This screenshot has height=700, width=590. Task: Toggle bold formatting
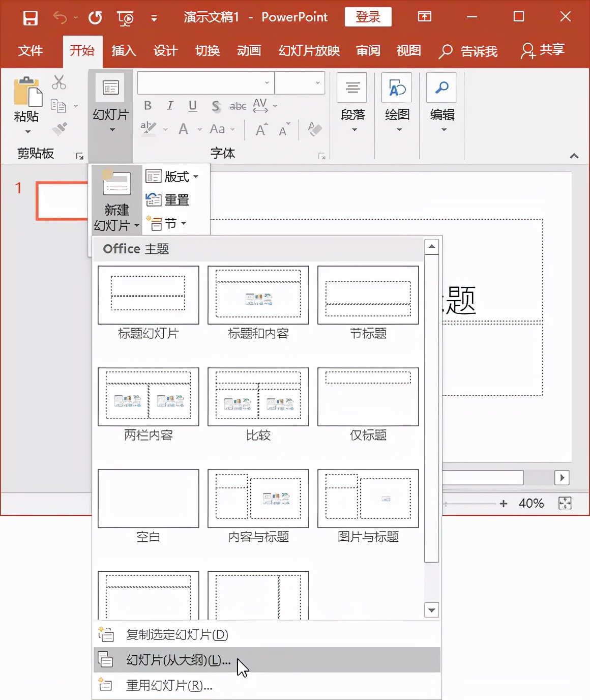coord(147,106)
